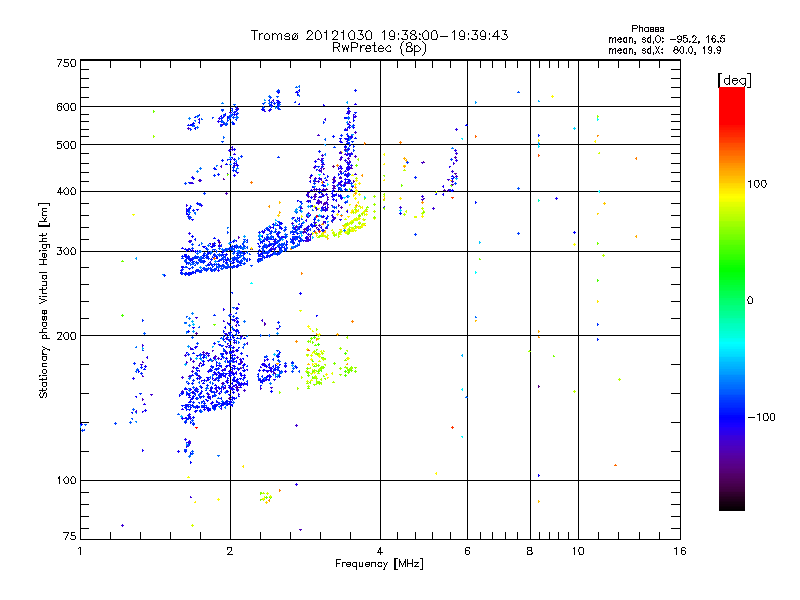Image resolution: width=800 pixels, height=600 pixels.
Task: Click the y-axis label 'Stationary phase Virtual Height [km]'
Action: (x=43, y=300)
